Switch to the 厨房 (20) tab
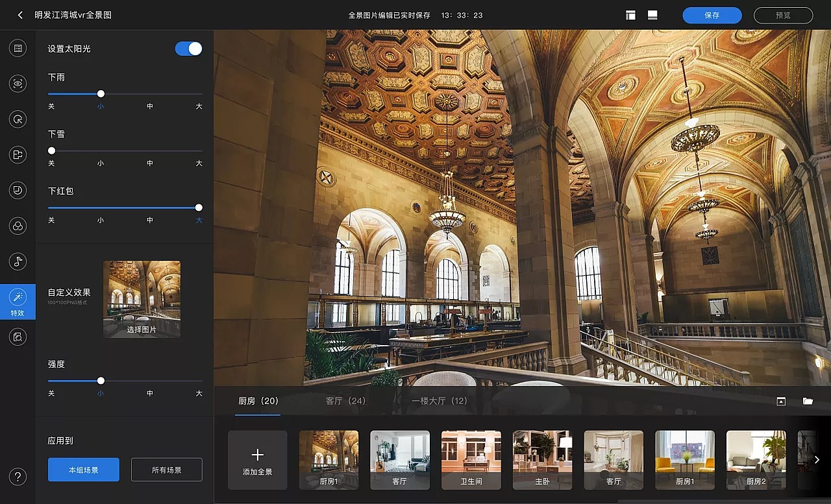Viewport: 831px width, 504px height. coord(258,401)
